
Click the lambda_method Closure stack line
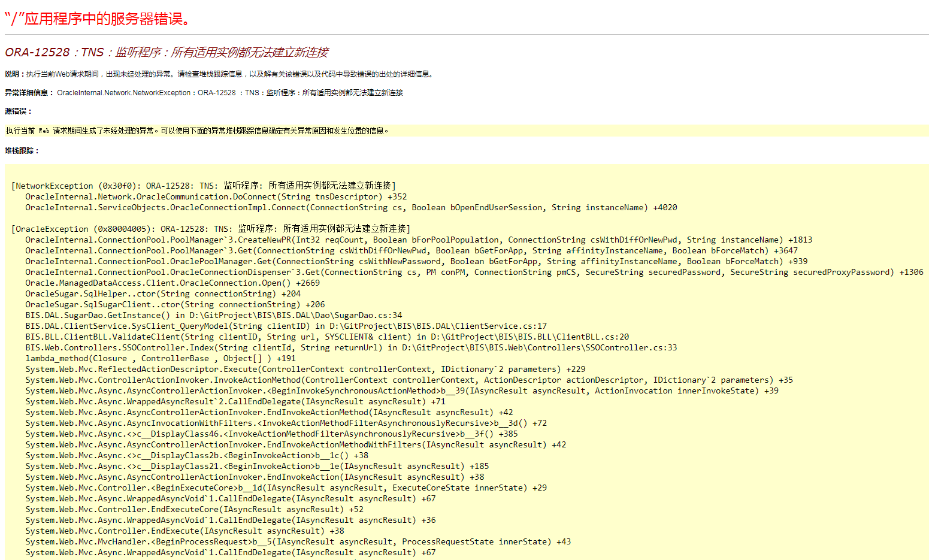point(161,358)
